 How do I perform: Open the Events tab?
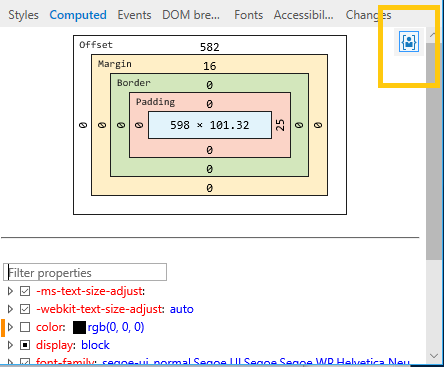point(134,15)
